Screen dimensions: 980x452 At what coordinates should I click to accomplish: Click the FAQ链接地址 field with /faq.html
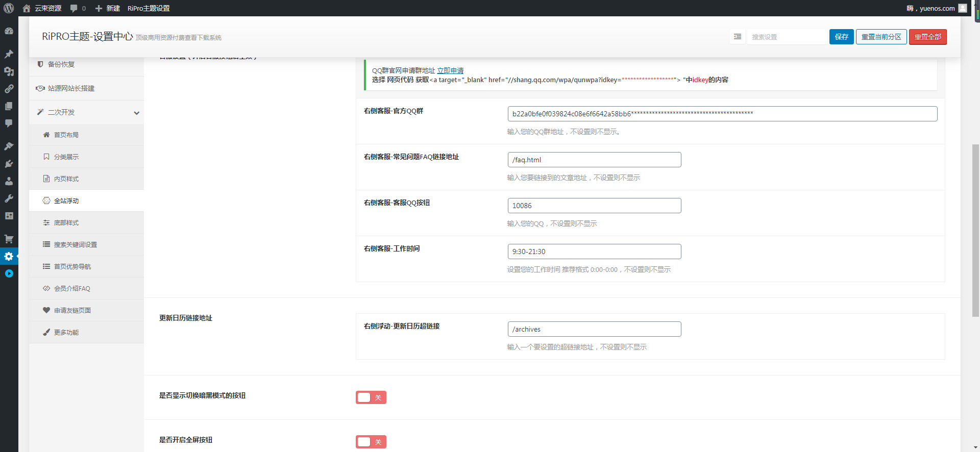(x=594, y=160)
